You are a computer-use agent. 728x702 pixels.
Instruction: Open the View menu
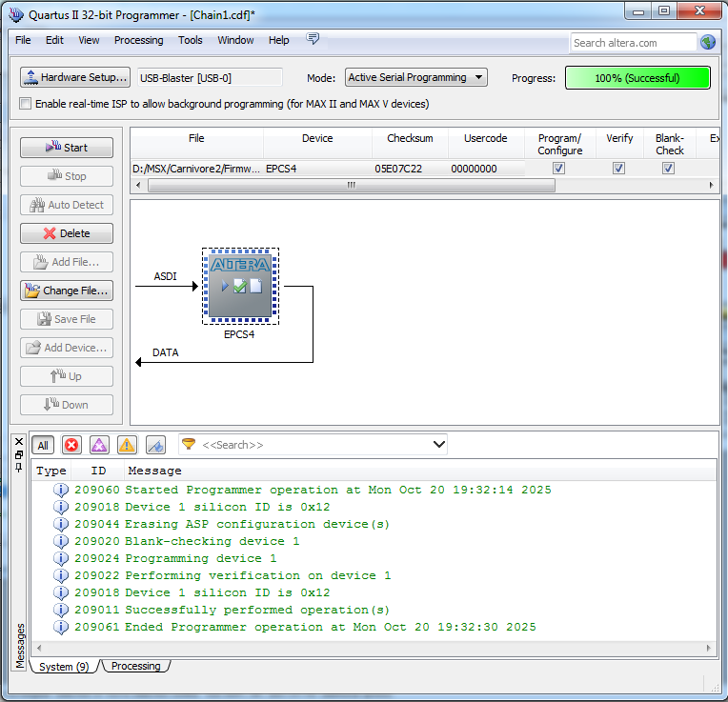click(89, 40)
